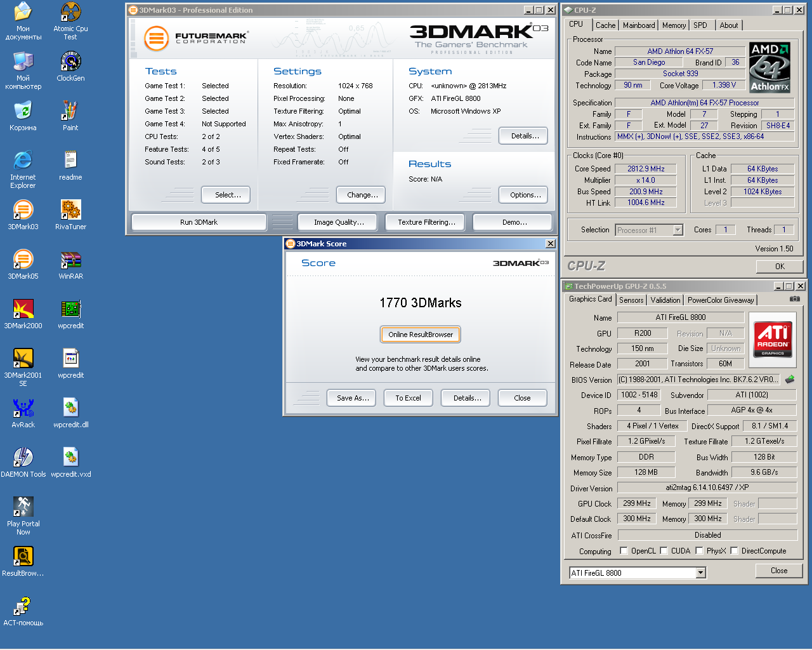Viewport: 812px width, 650px height.
Task: Click Save As in 3DMark Score dialog
Action: [353, 398]
